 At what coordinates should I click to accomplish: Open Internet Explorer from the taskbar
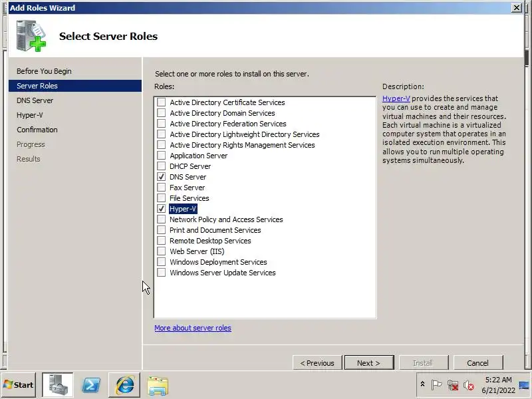pyautogui.click(x=124, y=385)
